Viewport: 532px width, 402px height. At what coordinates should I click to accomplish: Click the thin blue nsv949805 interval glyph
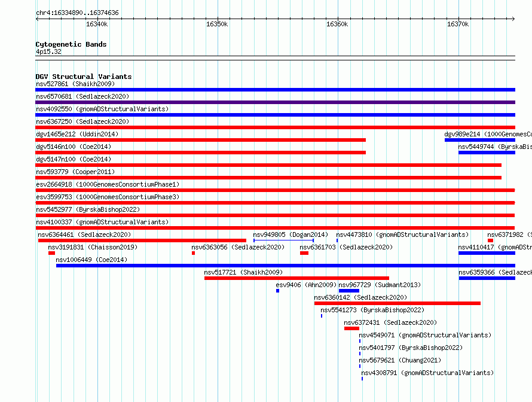[x=284, y=240]
